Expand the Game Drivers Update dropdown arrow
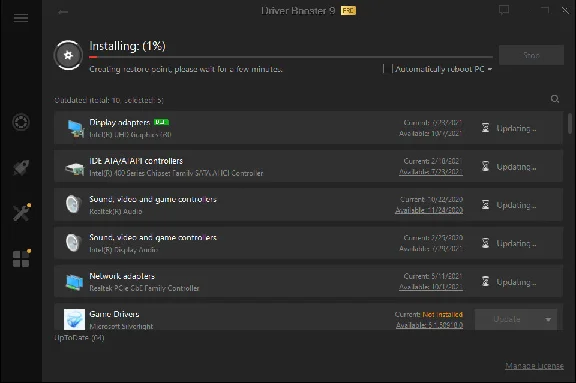576x383 pixels. point(548,319)
